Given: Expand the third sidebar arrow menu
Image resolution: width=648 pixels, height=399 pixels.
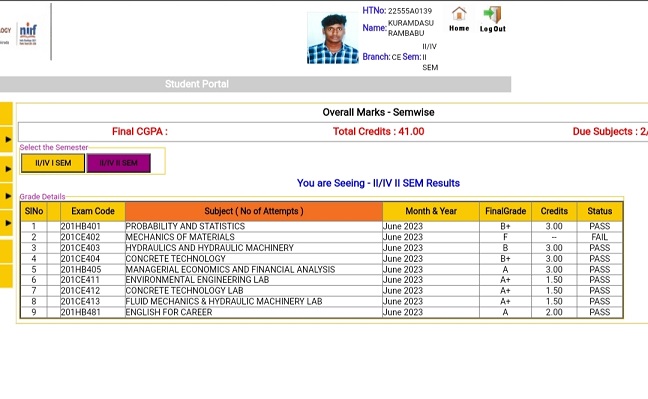Looking at the screenshot, I should click(x=6, y=196).
